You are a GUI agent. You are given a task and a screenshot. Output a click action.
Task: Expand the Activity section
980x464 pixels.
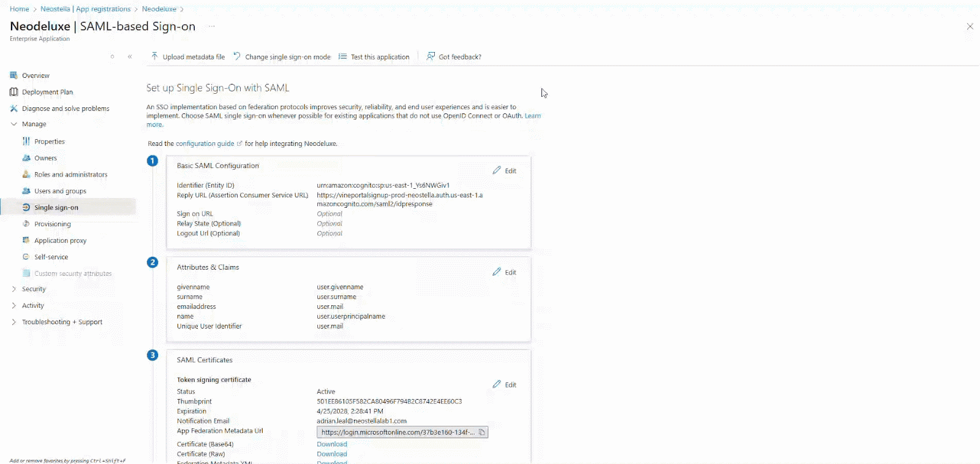13,305
